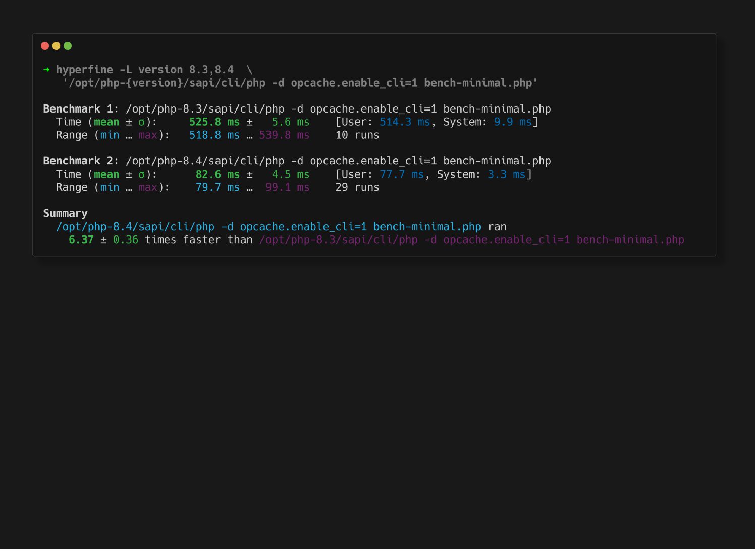Click the 'Benchmark 2:' heading
756x551 pixels.
81,161
